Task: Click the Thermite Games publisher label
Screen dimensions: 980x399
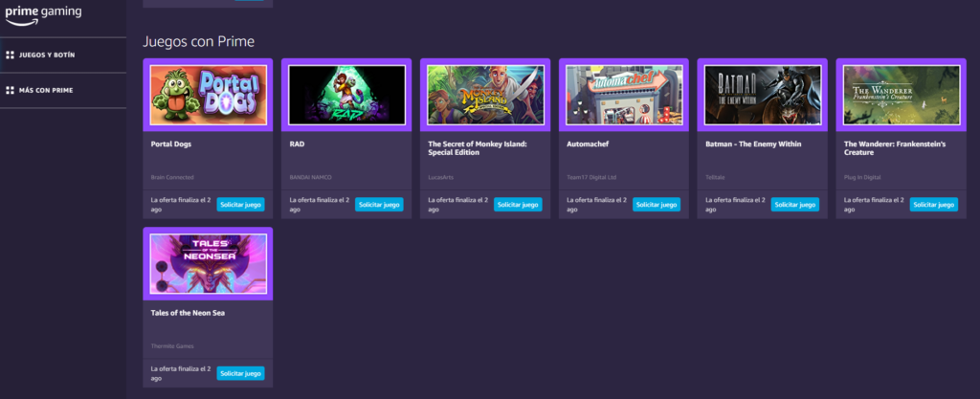Action: (x=172, y=346)
